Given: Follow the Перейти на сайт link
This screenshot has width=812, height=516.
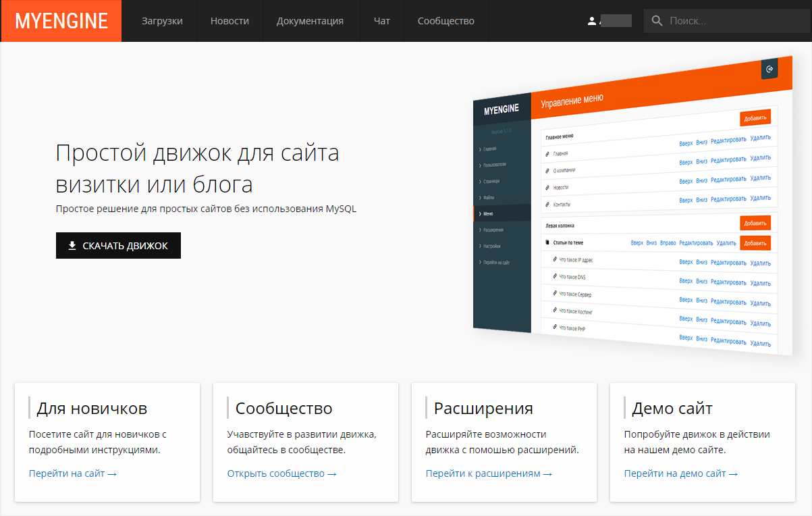Looking at the screenshot, I should coord(73,473).
